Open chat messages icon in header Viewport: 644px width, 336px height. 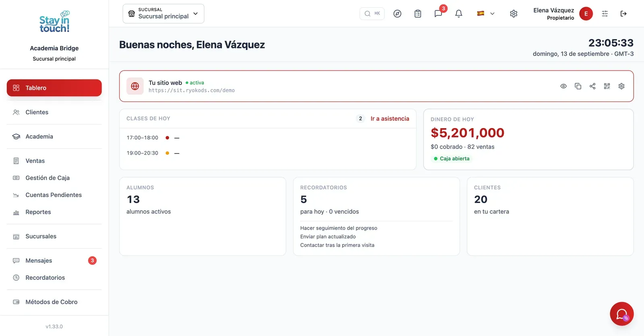click(438, 14)
